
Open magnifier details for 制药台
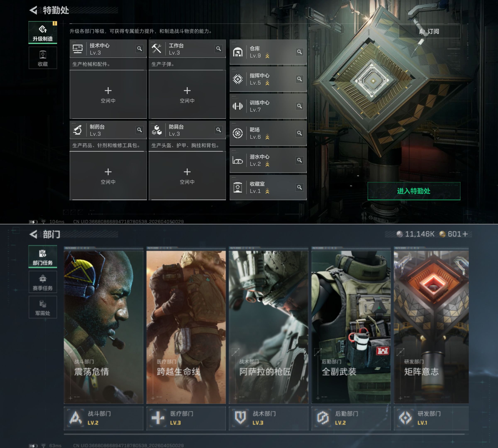pyautogui.click(x=139, y=130)
